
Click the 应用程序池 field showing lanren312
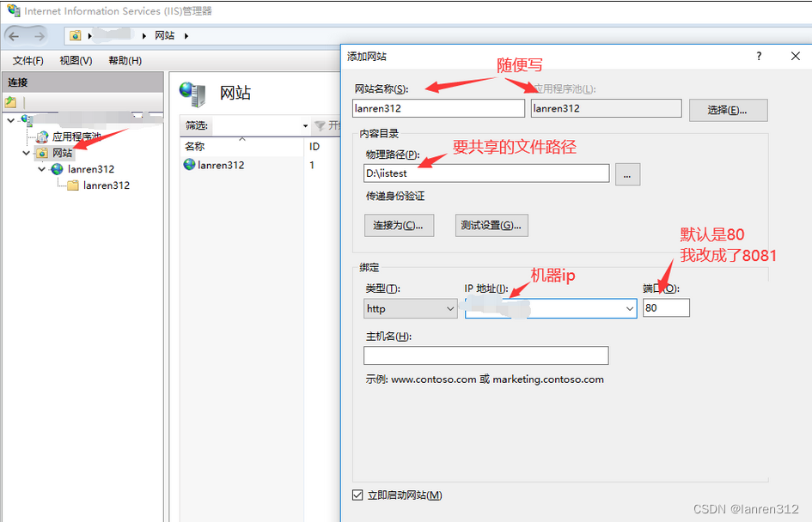coord(606,108)
